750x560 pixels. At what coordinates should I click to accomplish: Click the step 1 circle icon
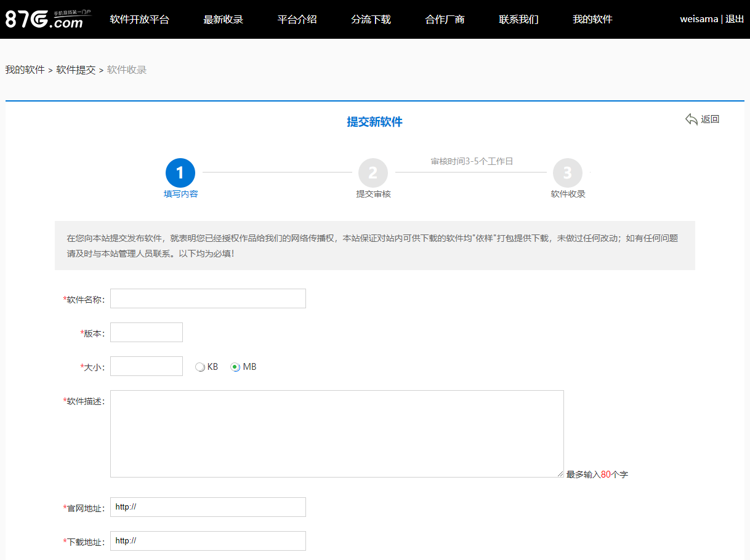click(180, 173)
